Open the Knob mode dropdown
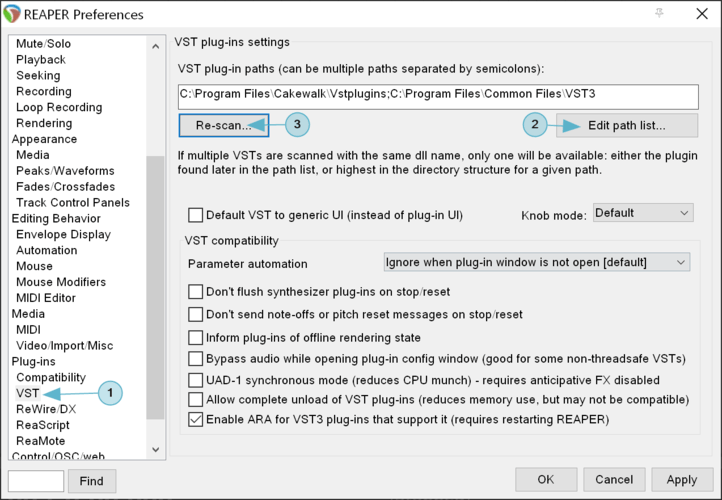The width and height of the screenshot is (722, 500). [643, 213]
